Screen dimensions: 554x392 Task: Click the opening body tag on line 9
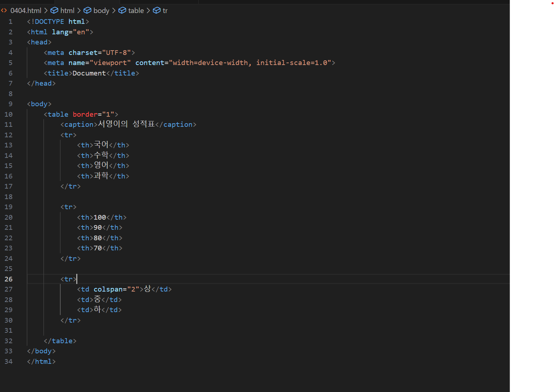coord(39,104)
